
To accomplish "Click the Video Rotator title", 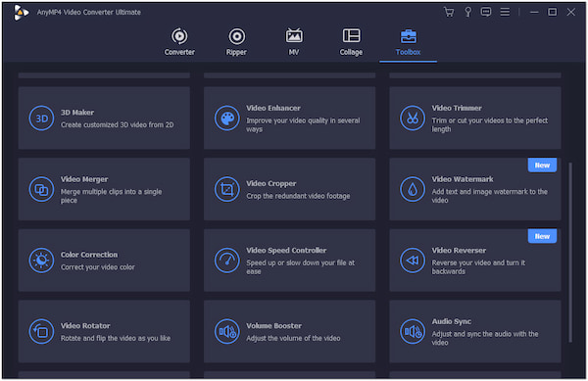I will coord(85,326).
